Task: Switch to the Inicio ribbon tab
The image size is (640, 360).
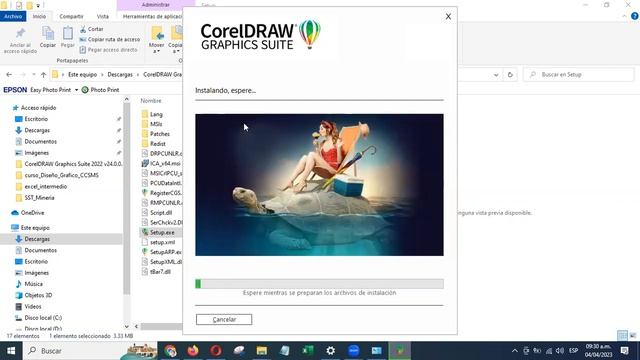Action: (x=39, y=16)
